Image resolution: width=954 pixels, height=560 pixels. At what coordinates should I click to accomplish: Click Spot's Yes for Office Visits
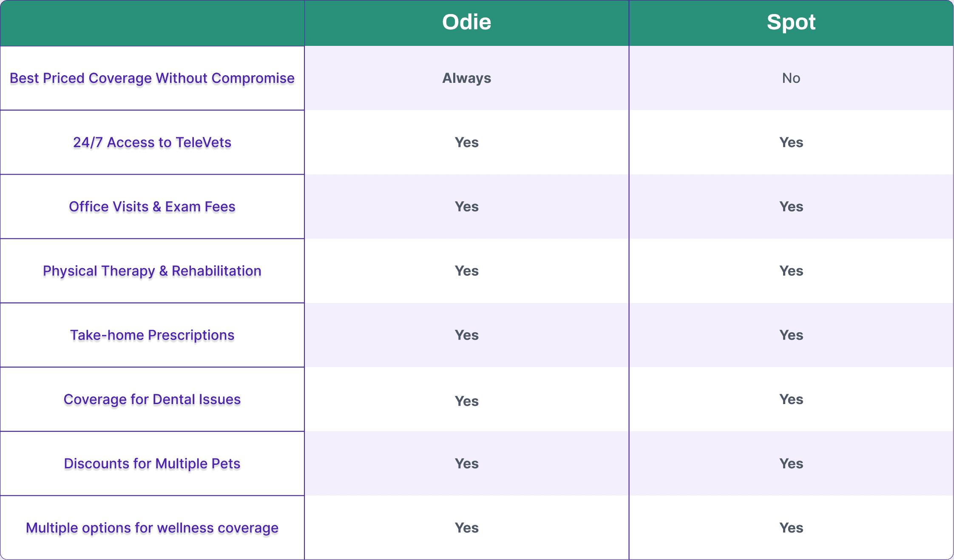pos(791,206)
